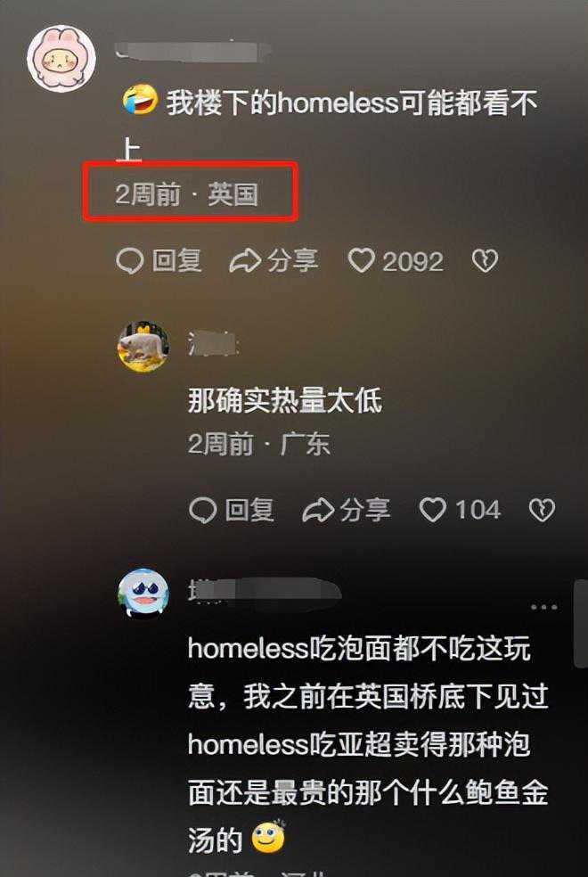
Task: Open more options dots on third comment
Action: coord(543,608)
